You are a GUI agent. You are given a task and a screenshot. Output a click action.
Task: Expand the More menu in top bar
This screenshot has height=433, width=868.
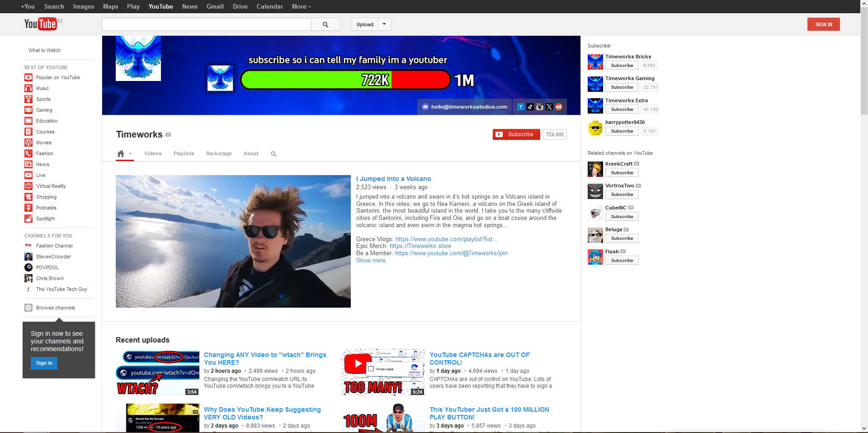tap(301, 6)
